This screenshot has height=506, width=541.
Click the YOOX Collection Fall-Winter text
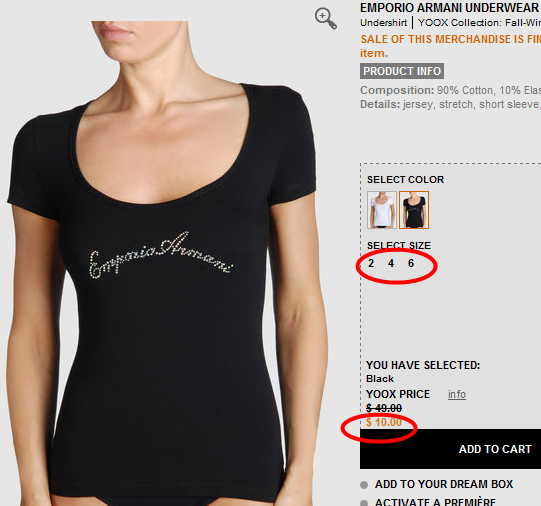(480, 23)
